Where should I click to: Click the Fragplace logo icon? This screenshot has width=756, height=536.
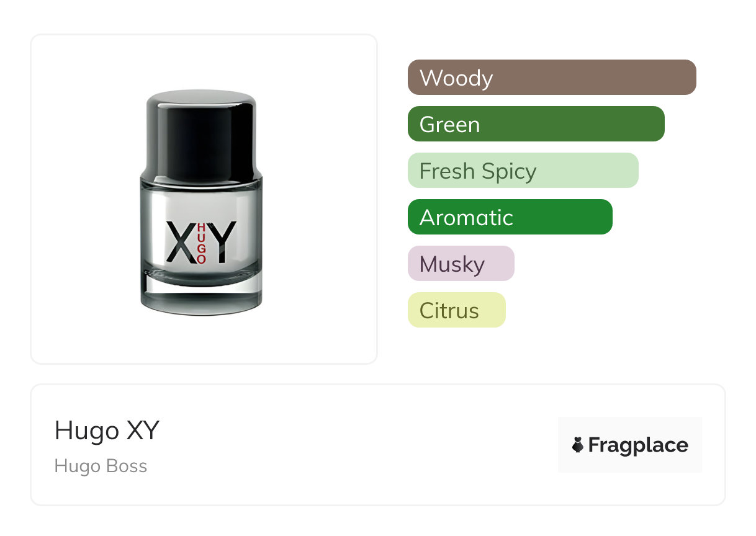pos(578,445)
